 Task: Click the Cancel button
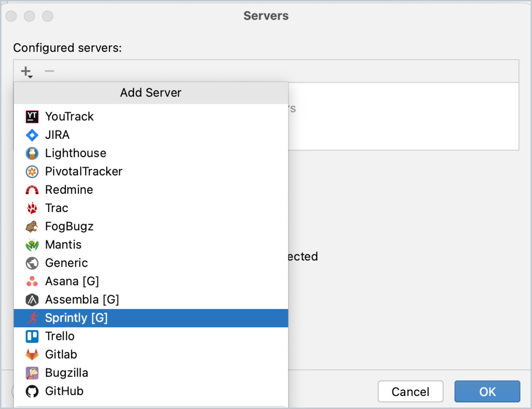pyautogui.click(x=410, y=392)
